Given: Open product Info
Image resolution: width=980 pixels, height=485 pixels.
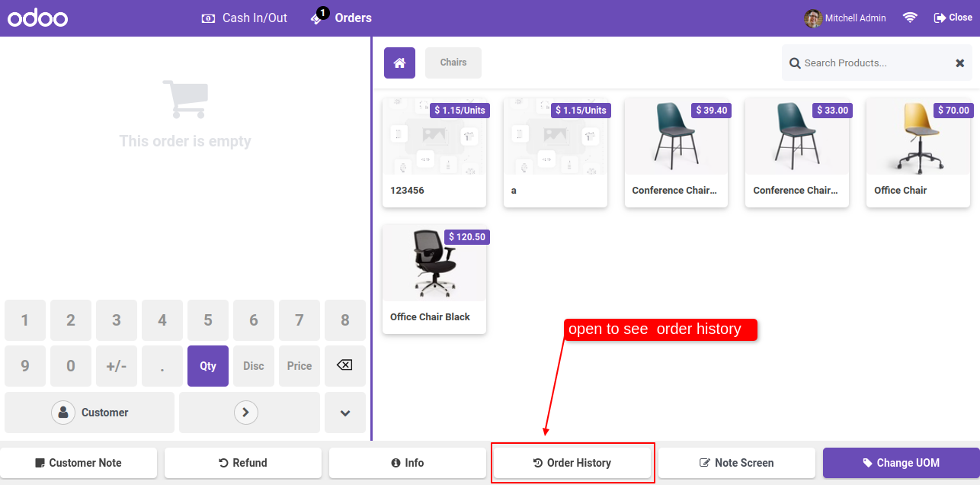Looking at the screenshot, I should tap(408, 463).
